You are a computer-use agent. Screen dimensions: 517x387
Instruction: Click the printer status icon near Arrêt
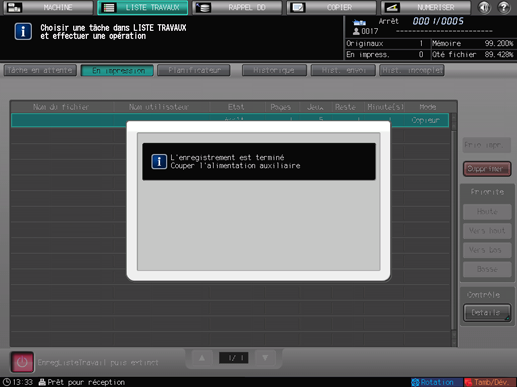click(x=359, y=22)
